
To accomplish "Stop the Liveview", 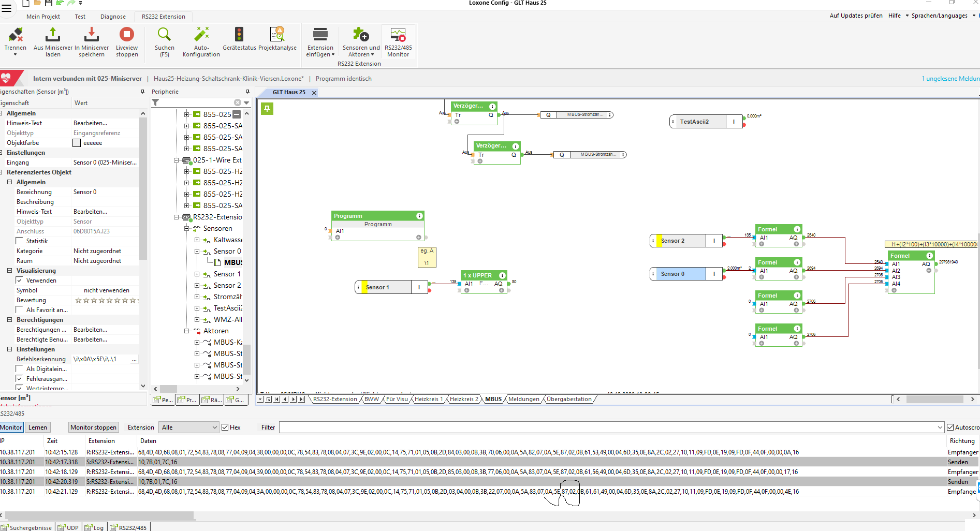I will [x=127, y=35].
